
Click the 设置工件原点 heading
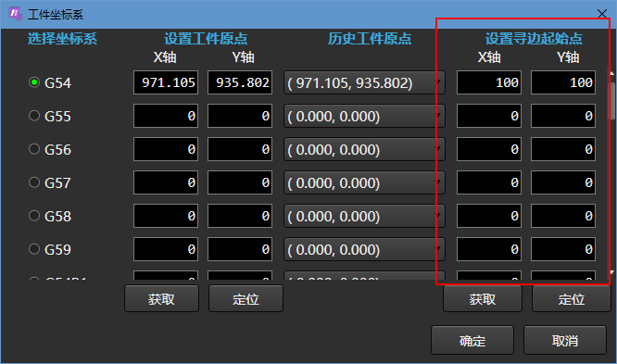(206, 39)
